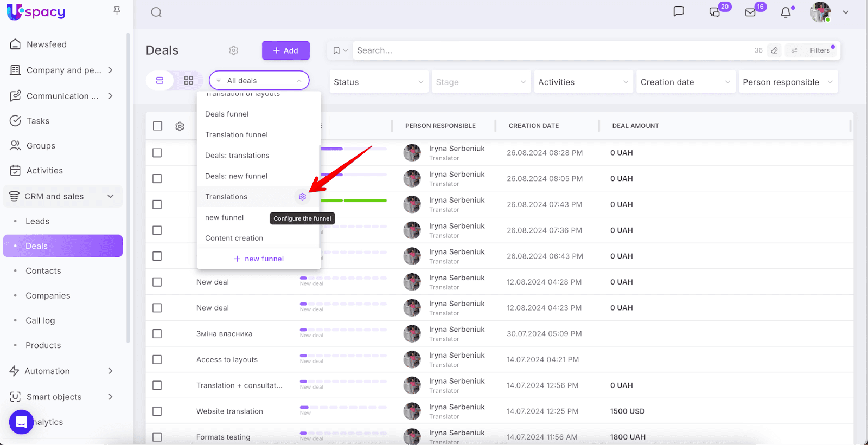Select the Access to layouts checkbox
This screenshot has height=445, width=868.
157,360
